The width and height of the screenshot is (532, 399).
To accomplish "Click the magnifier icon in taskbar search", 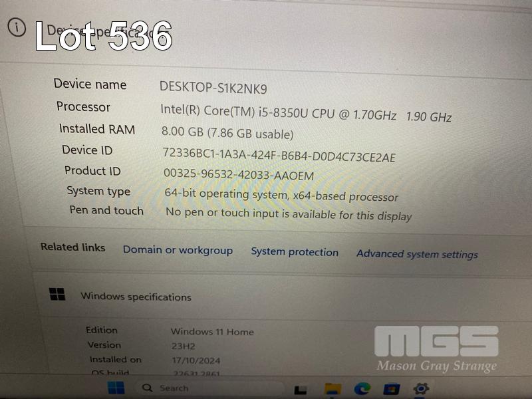I will 147,388.
